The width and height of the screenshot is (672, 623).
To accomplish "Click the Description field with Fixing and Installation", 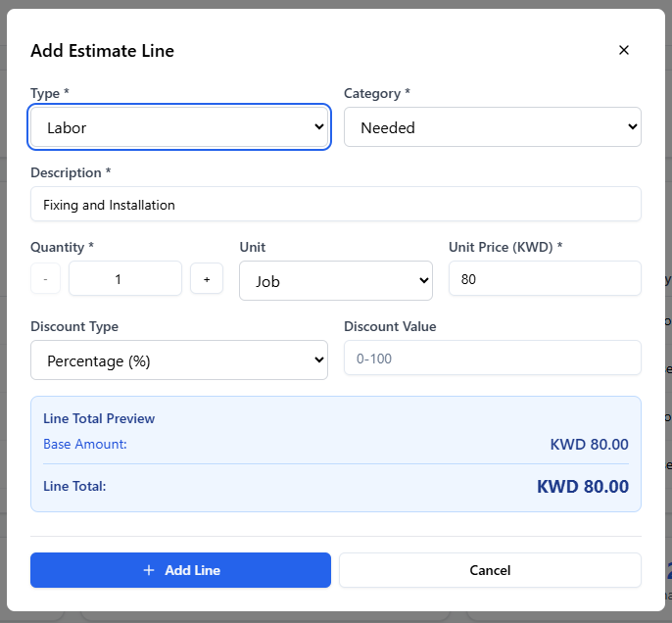I will [x=335, y=205].
